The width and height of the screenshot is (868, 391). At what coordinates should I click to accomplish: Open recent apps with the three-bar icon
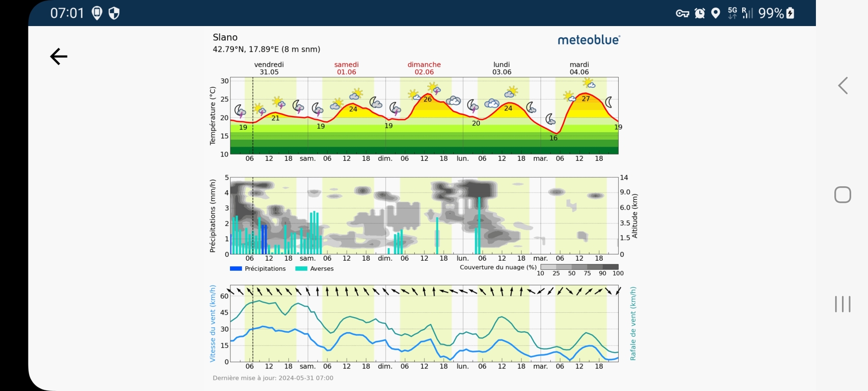842,304
